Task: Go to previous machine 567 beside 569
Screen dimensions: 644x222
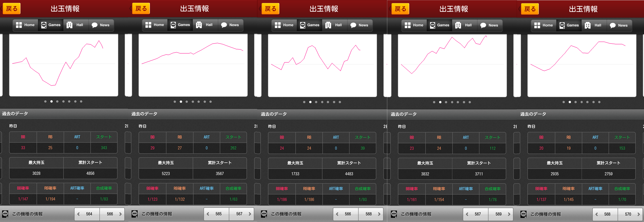Action: point(475,214)
